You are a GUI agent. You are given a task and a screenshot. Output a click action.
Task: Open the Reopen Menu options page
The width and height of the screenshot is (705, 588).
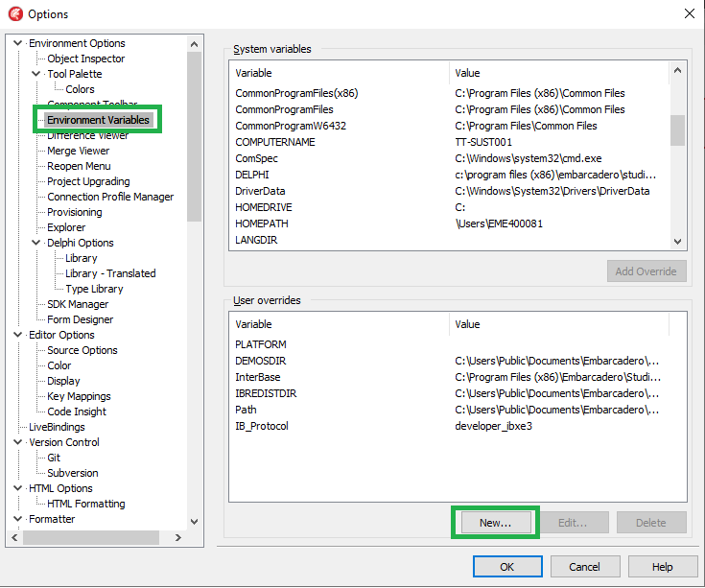tap(79, 166)
